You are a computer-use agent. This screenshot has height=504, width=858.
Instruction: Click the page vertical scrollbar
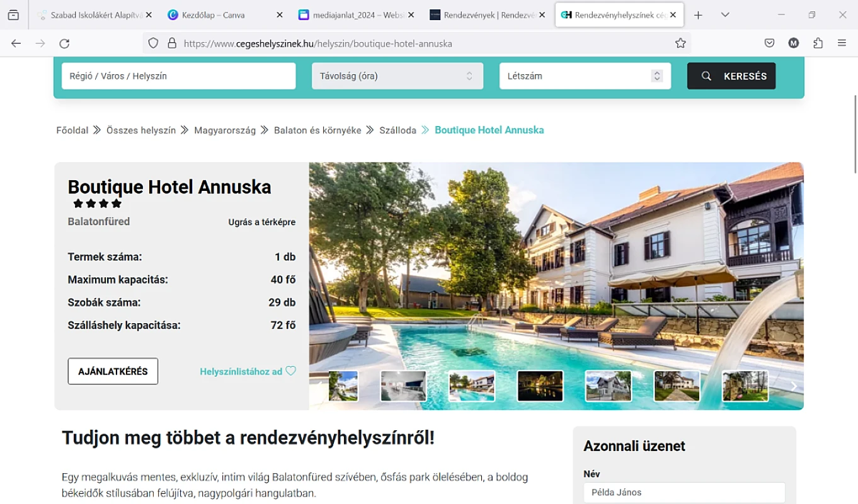[x=855, y=134]
